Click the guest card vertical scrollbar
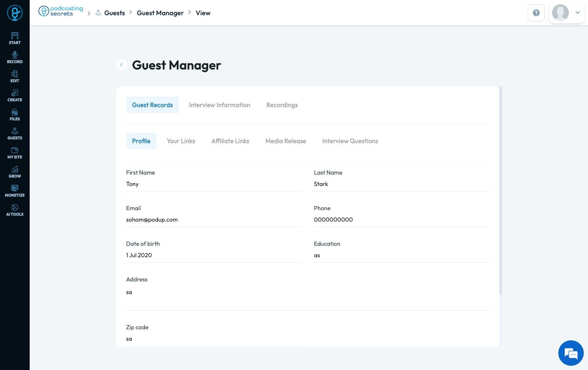 click(x=501, y=191)
